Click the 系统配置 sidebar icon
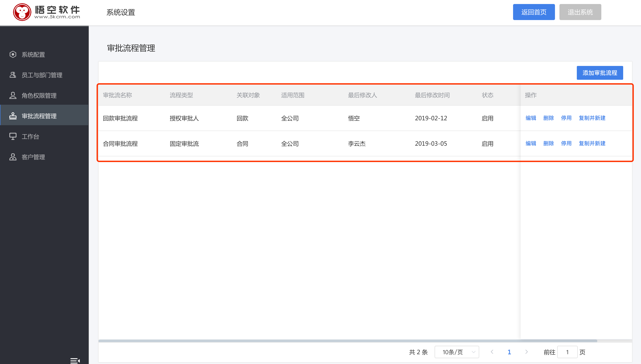This screenshot has width=641, height=364. [13, 54]
